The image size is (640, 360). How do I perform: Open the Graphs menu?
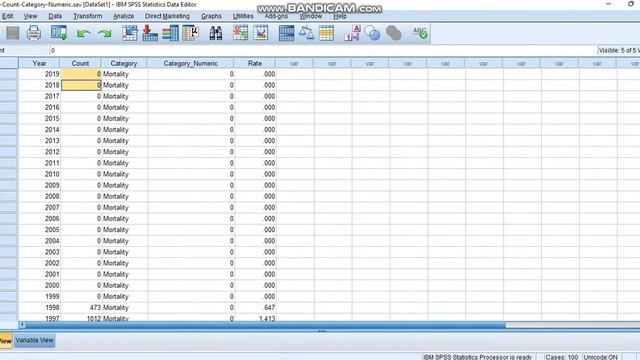[211, 16]
